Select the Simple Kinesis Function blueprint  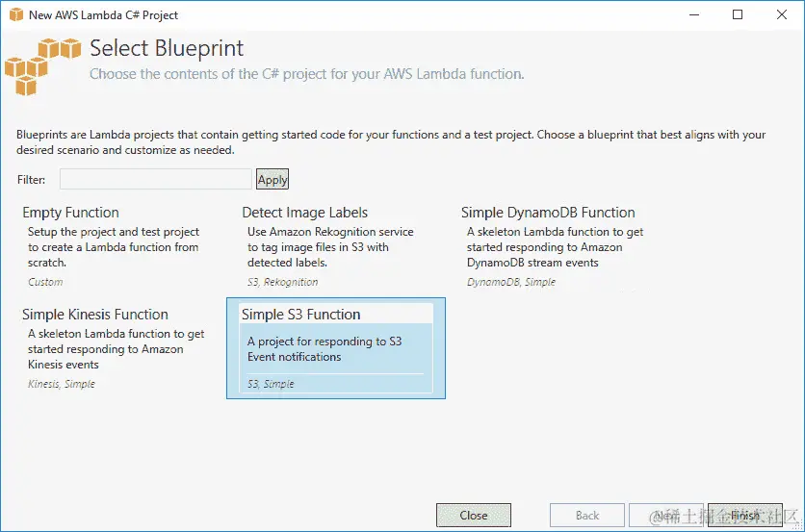[116, 348]
